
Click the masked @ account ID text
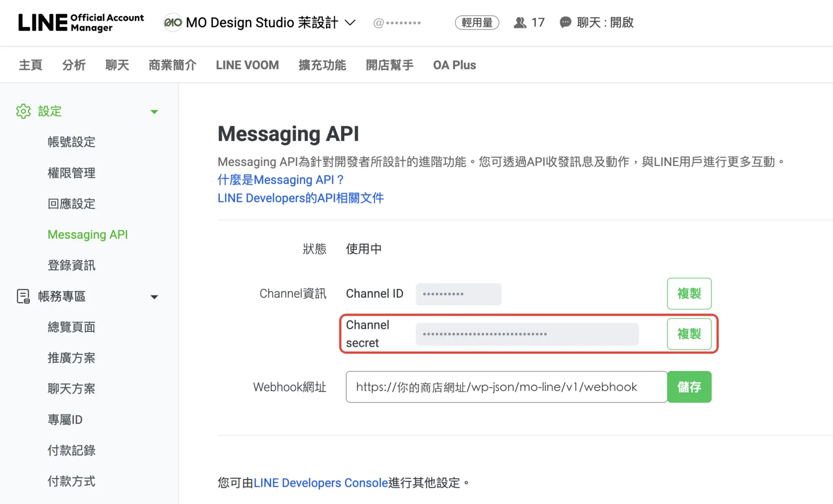point(397,23)
